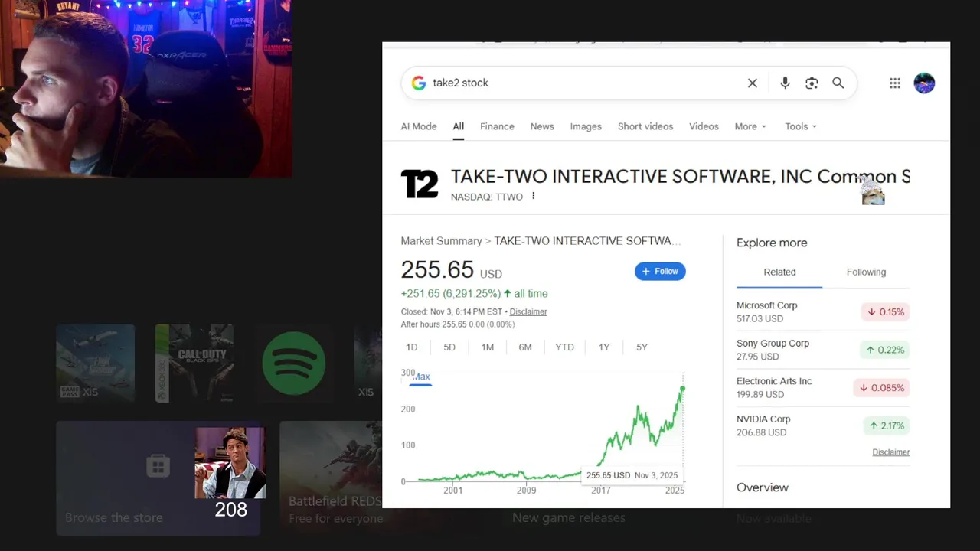This screenshot has width=980, height=551.
Task: Open the Google account profile avatar
Action: tap(924, 83)
